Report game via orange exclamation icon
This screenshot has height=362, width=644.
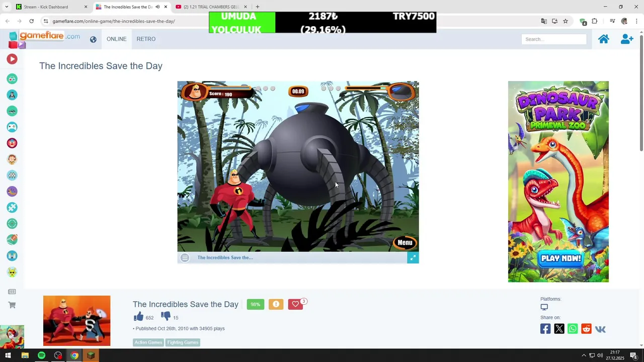[276, 304]
